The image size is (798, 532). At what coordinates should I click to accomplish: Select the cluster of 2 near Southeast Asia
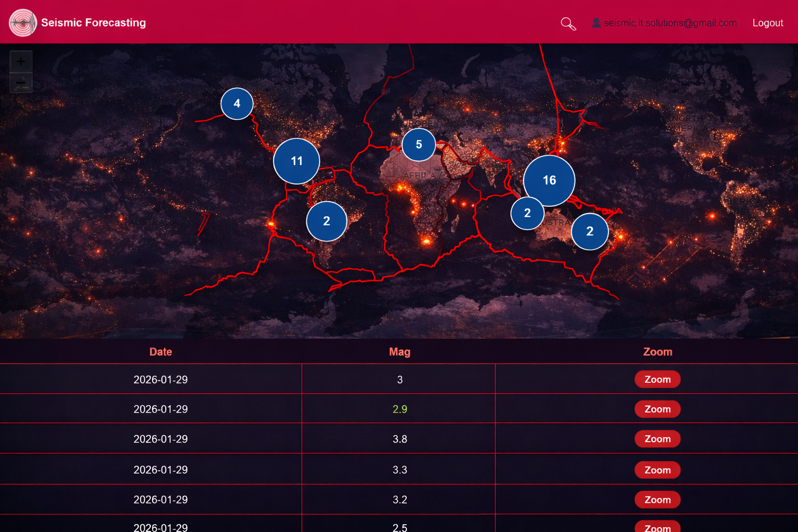(x=527, y=213)
